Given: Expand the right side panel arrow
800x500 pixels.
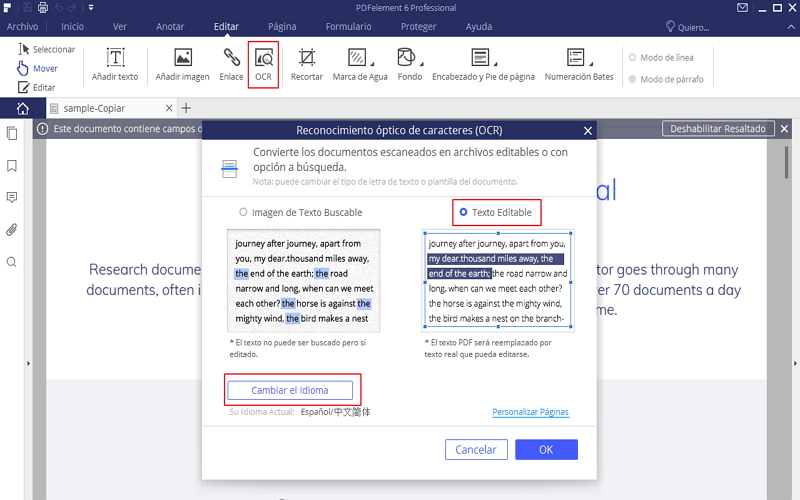Looking at the screenshot, I should pos(795,364).
